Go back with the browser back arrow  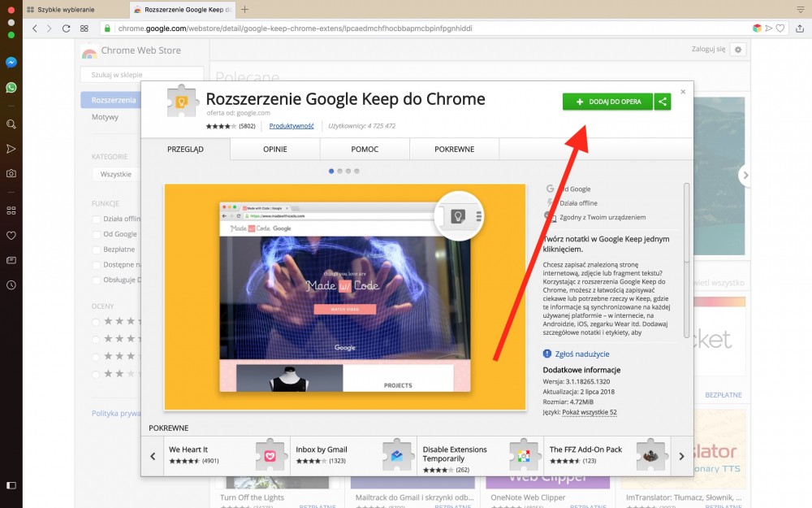[35, 28]
